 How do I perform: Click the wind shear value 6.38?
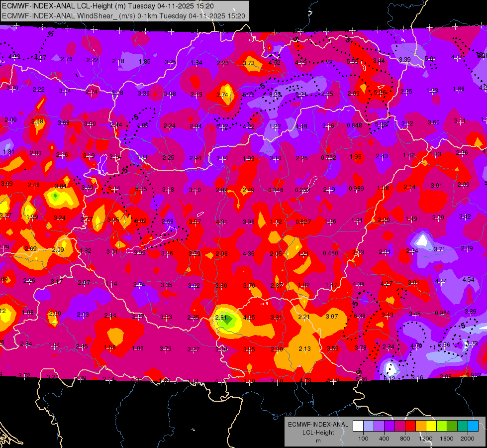click(360, 316)
